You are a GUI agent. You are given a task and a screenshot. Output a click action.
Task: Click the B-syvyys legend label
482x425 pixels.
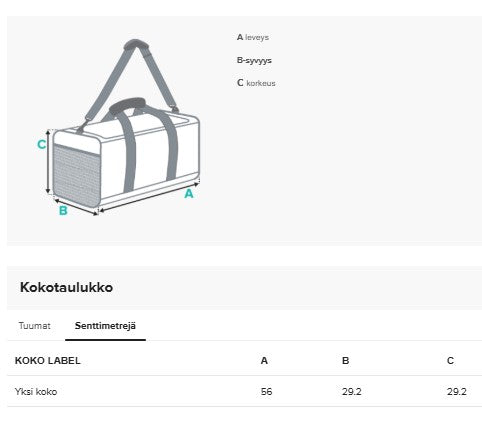click(254, 60)
